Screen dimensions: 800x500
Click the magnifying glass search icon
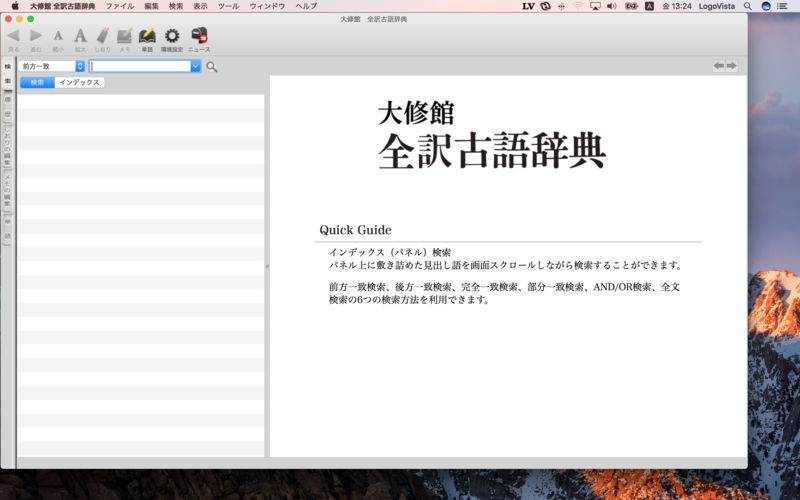pyautogui.click(x=212, y=67)
